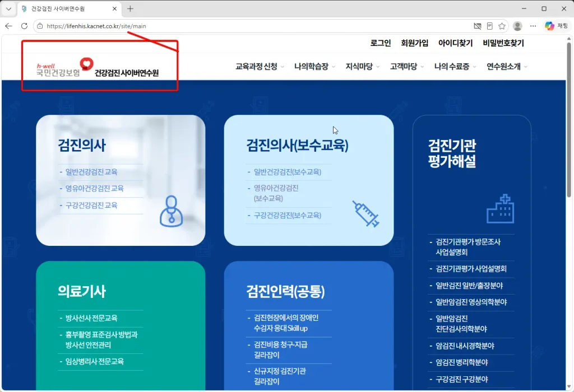Click the site info lock icon

[40, 26]
